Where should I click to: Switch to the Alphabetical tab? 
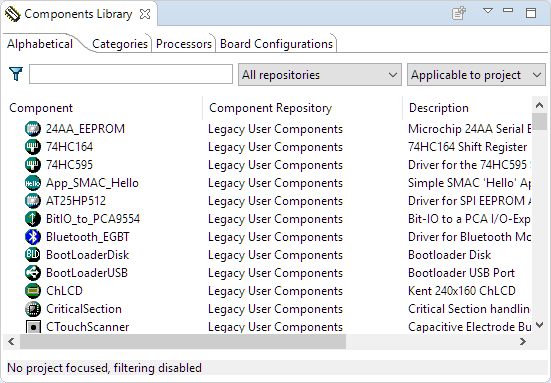pyautogui.click(x=40, y=44)
